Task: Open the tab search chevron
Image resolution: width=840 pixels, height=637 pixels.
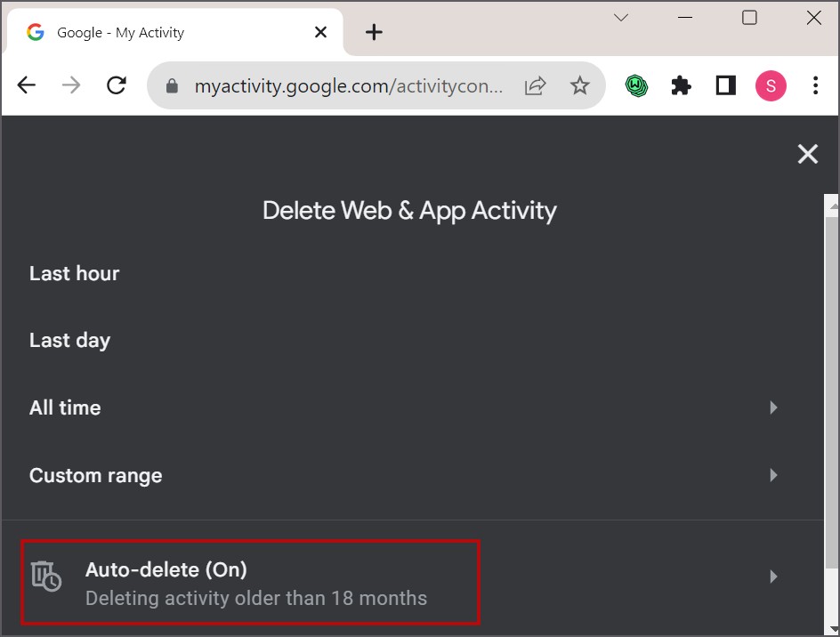Action: coord(621,18)
